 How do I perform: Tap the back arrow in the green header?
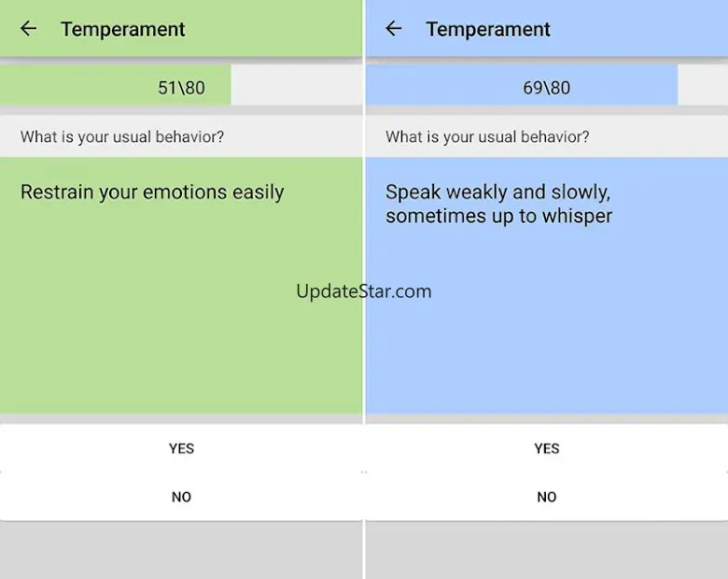(x=29, y=29)
